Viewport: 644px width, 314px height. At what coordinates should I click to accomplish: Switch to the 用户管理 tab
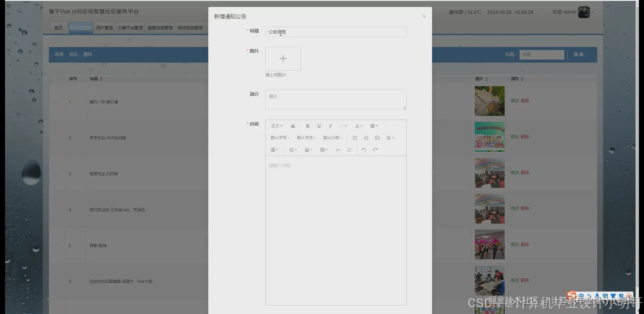tap(104, 28)
